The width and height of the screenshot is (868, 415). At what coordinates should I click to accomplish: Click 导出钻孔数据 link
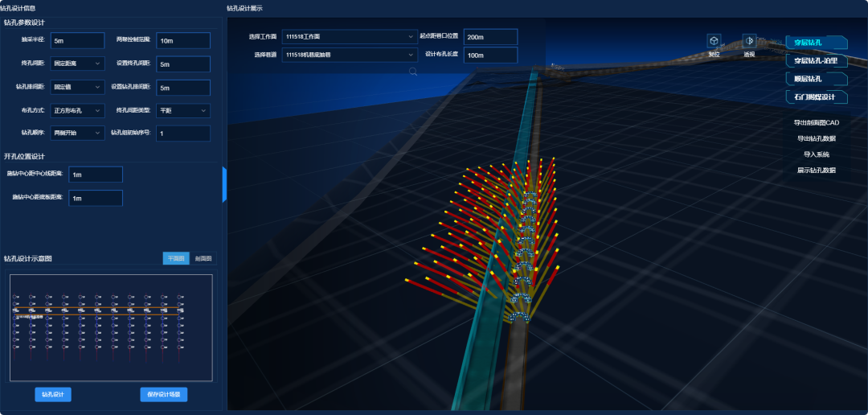[817, 138]
